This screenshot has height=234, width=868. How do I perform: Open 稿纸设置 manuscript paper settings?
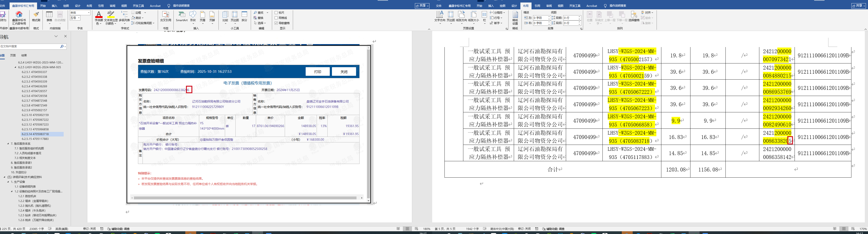[515, 17]
